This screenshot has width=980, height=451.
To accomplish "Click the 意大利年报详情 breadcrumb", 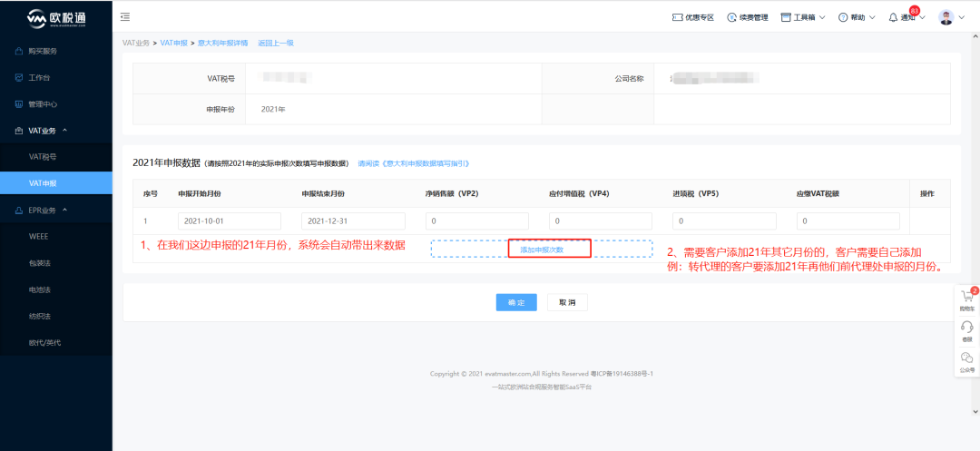I will point(223,43).
